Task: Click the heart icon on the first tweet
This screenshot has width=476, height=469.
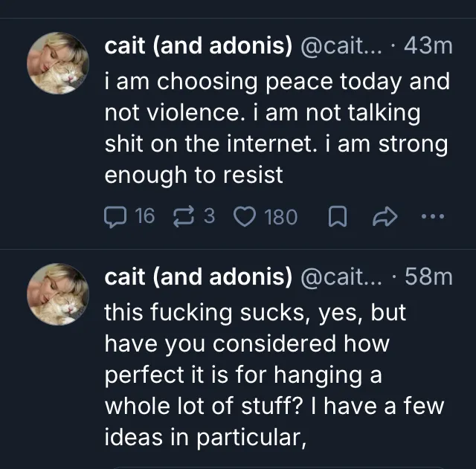Action: click(x=244, y=216)
